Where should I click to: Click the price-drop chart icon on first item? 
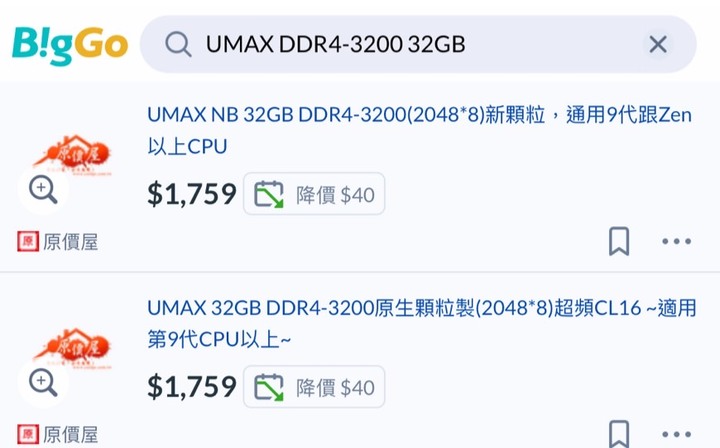click(269, 194)
